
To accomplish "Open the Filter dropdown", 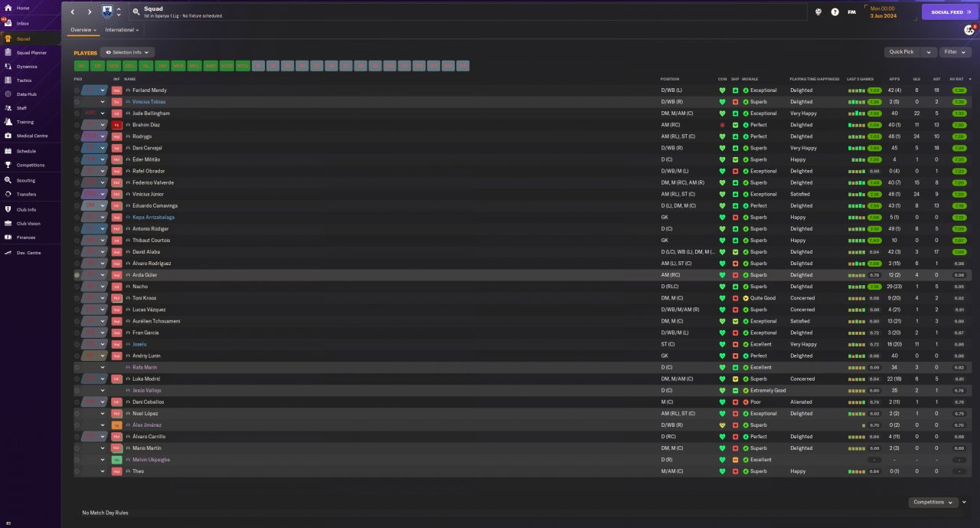I will [954, 52].
